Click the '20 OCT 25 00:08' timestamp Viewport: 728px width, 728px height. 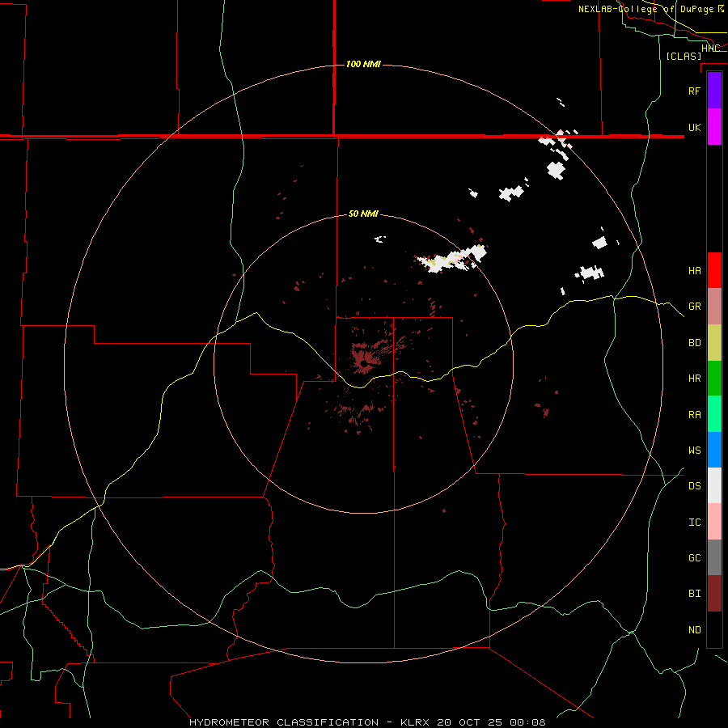tap(491, 722)
